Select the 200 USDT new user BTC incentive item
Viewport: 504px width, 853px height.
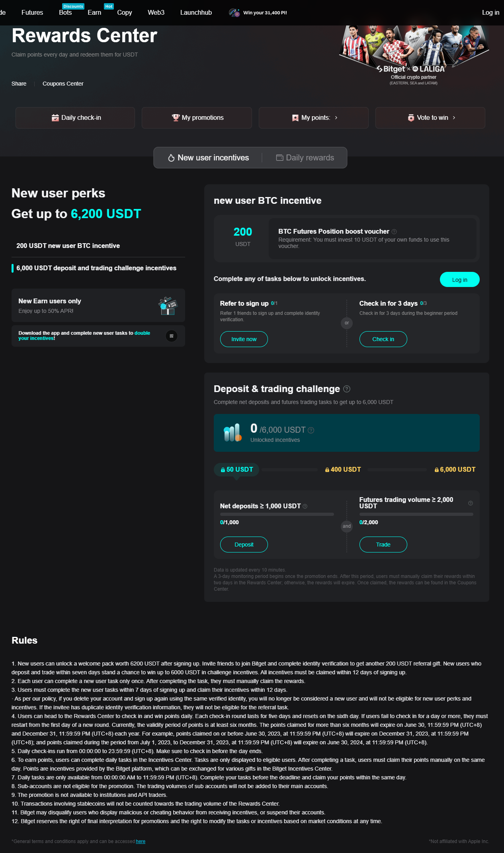[x=68, y=246]
